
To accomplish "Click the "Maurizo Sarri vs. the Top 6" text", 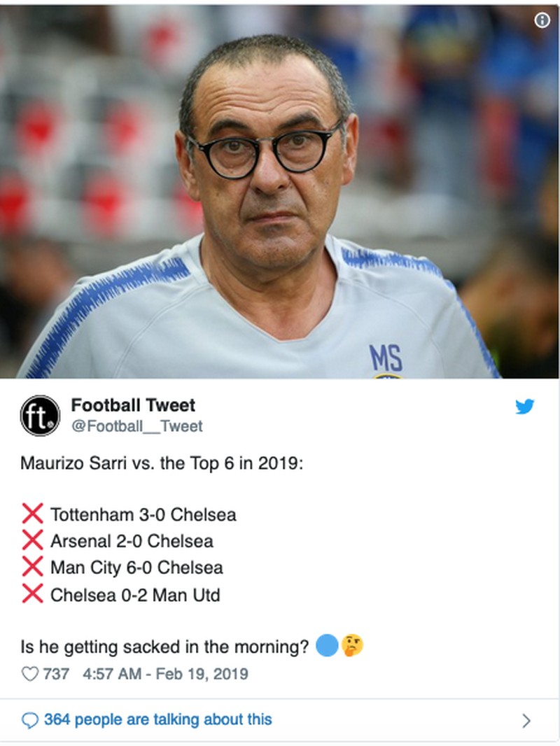I will click(x=162, y=463).
